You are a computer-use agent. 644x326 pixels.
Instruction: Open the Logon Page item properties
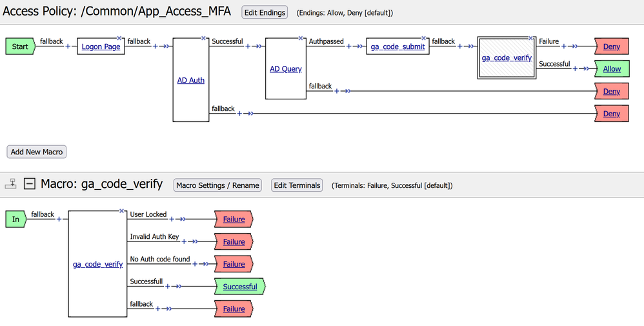[x=101, y=46]
